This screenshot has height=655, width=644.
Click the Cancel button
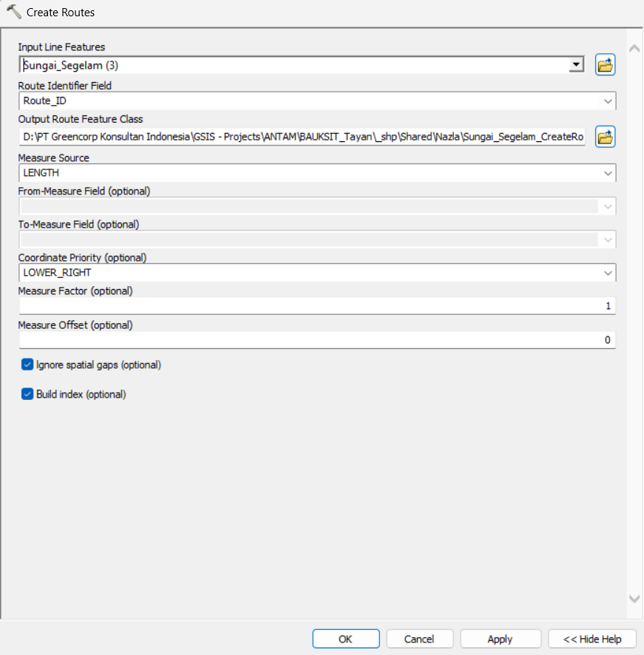click(x=419, y=639)
